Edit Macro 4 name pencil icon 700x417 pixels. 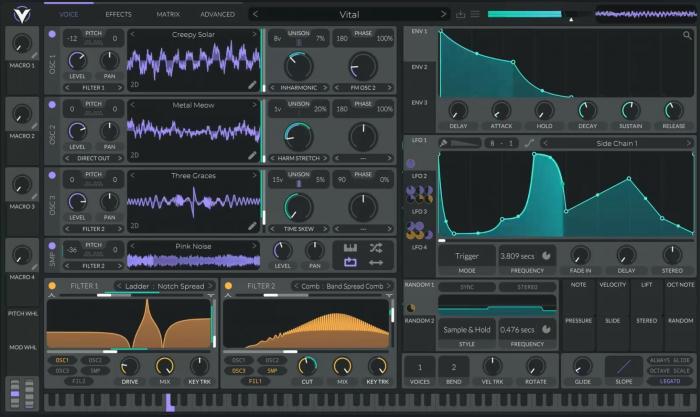34,267
